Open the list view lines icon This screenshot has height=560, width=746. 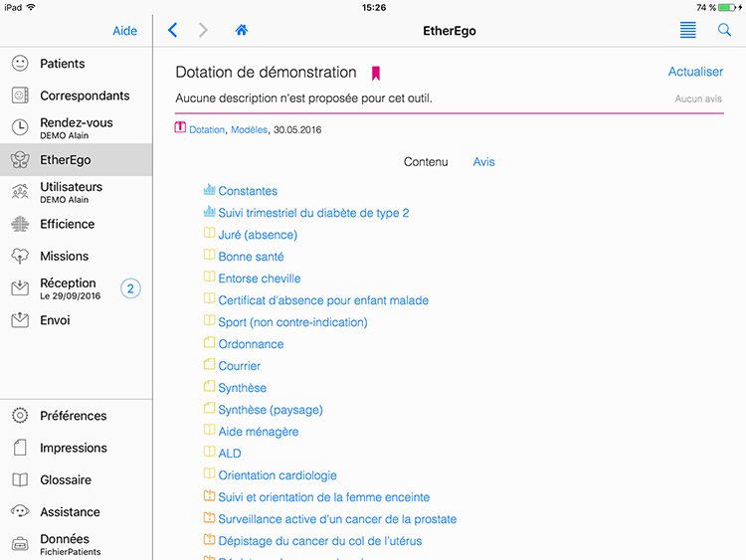[687, 31]
